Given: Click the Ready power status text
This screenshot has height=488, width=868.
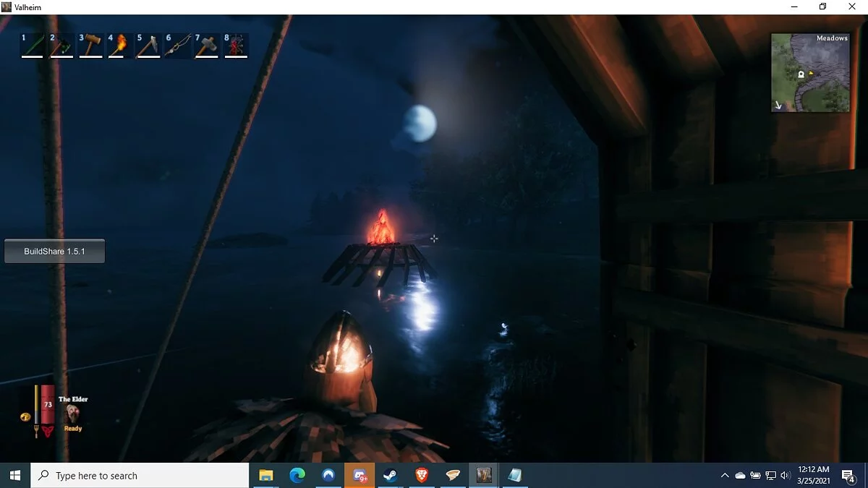Looking at the screenshot, I should pyautogui.click(x=73, y=428).
